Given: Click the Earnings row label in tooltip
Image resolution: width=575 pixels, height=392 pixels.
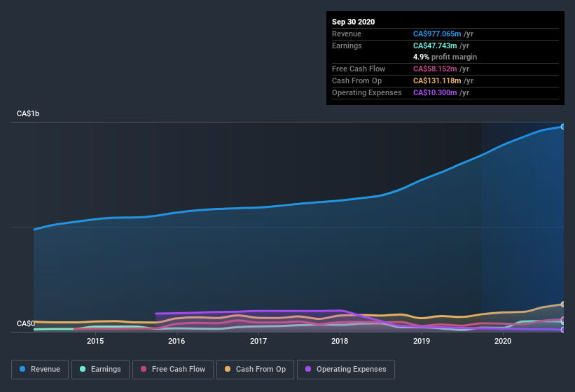Looking at the screenshot, I should pyautogui.click(x=347, y=45).
